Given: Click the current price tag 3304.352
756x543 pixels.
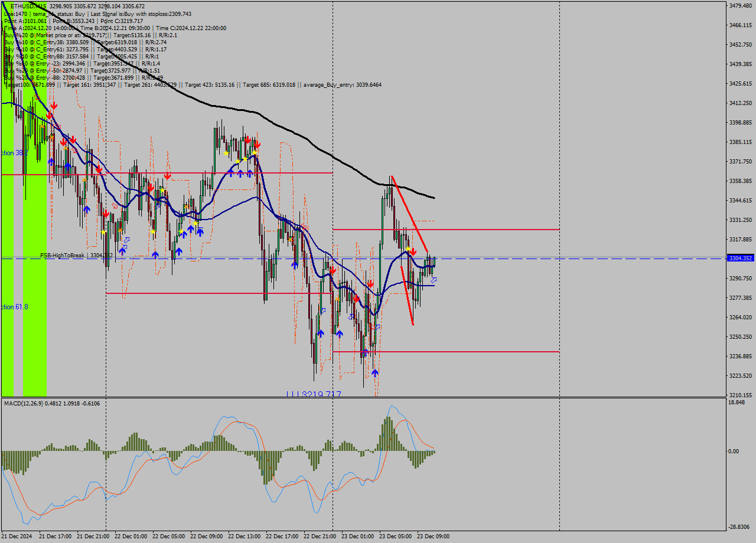Looking at the screenshot, I should click(740, 259).
